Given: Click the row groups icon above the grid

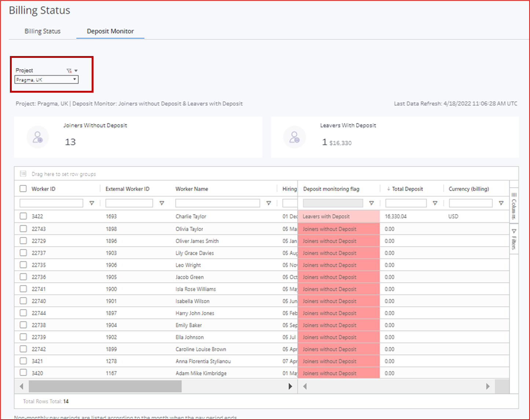Looking at the screenshot, I should [23, 174].
